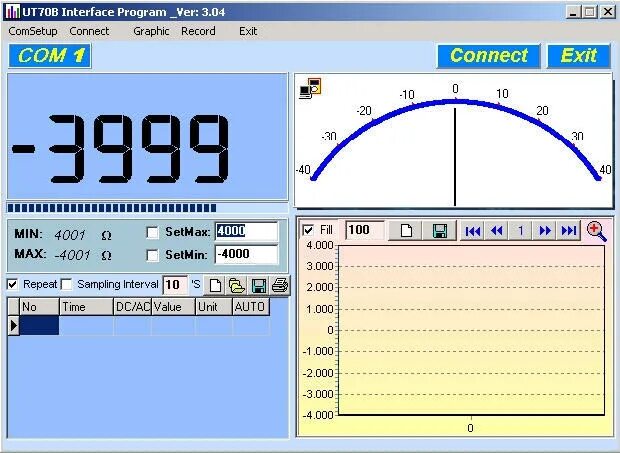Click the SetMax value field showing 4000
Image resolution: width=620 pixels, height=453 pixels.
pyautogui.click(x=246, y=231)
